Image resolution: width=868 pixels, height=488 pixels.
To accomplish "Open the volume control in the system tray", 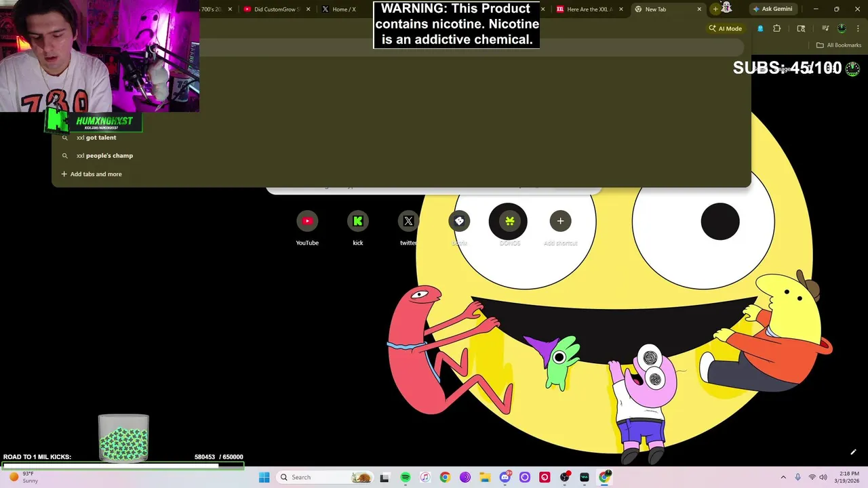I will [823, 477].
